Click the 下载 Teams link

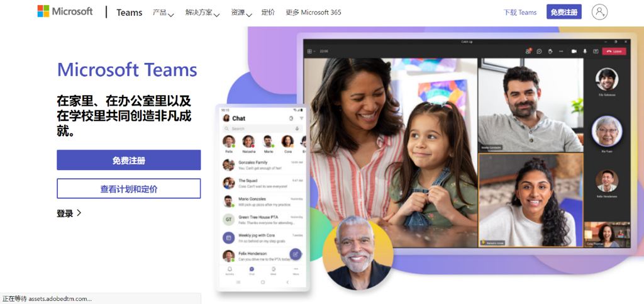tap(520, 13)
